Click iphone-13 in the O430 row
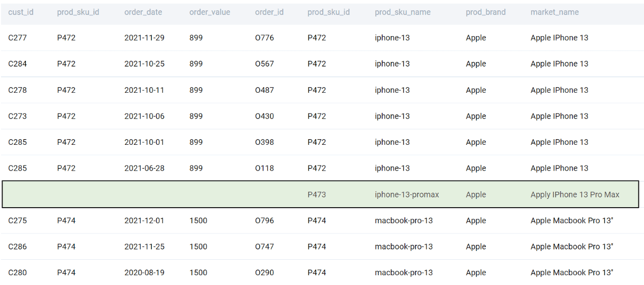Image resolution: width=644 pixels, height=285 pixels. click(392, 116)
